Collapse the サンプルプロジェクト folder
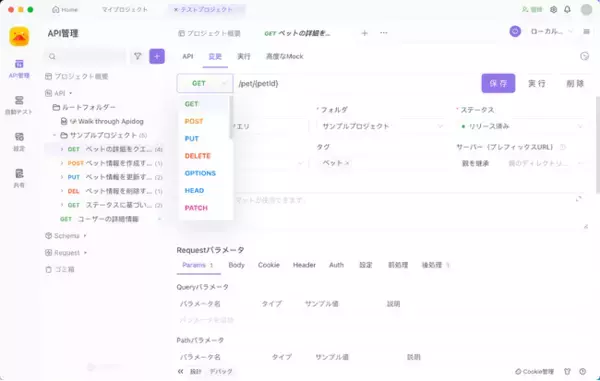This screenshot has width=600, height=381. pyautogui.click(x=54, y=135)
